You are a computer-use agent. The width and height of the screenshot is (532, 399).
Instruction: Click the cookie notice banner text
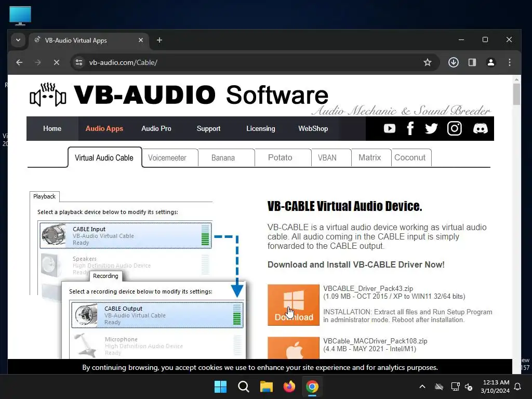tap(260, 367)
